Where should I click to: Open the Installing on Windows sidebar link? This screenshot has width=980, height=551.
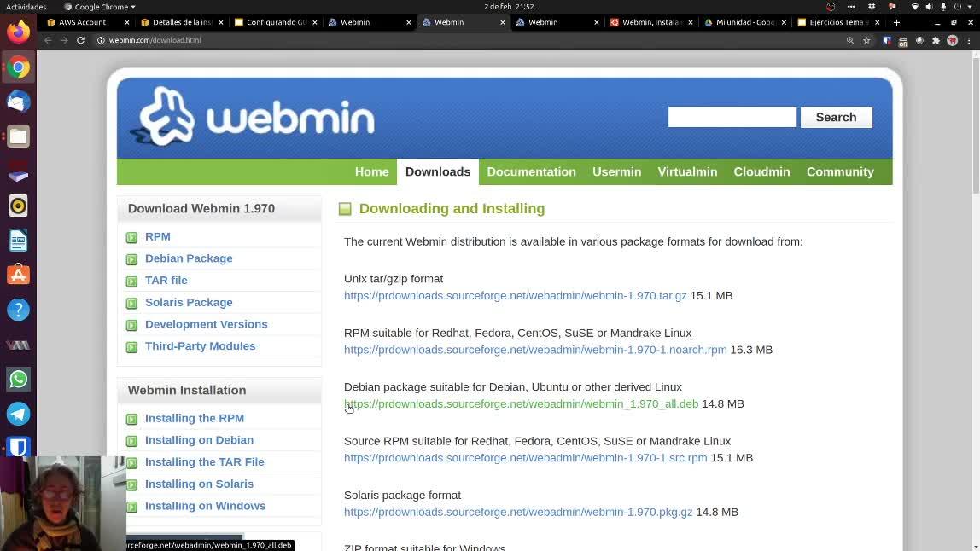tap(205, 506)
